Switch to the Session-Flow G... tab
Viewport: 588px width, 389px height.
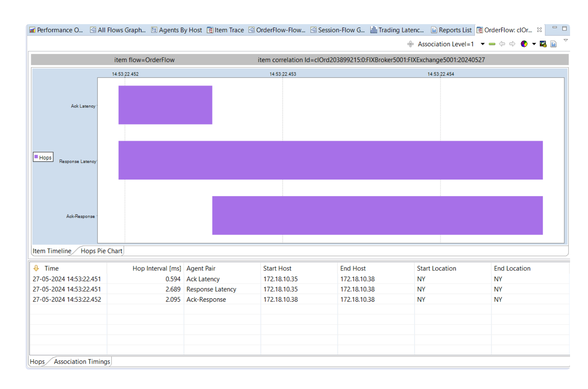(x=338, y=30)
